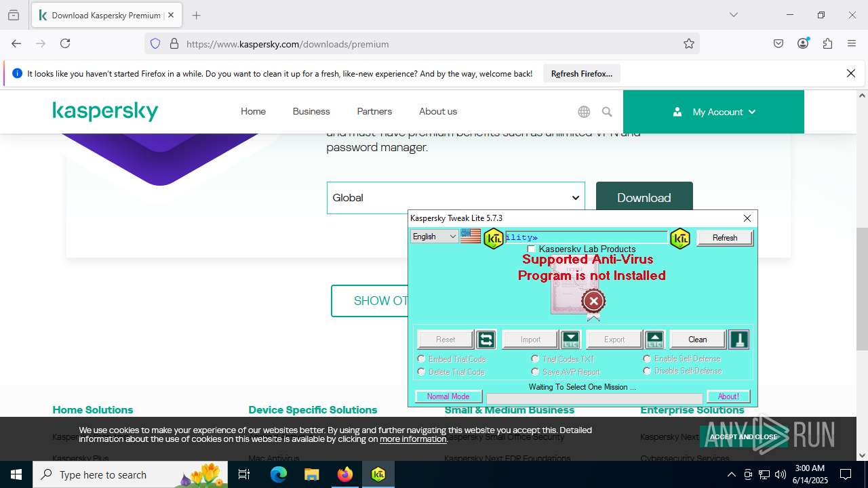Open the Kaspersky website search icon
The width and height of the screenshot is (868, 488).
607,112
